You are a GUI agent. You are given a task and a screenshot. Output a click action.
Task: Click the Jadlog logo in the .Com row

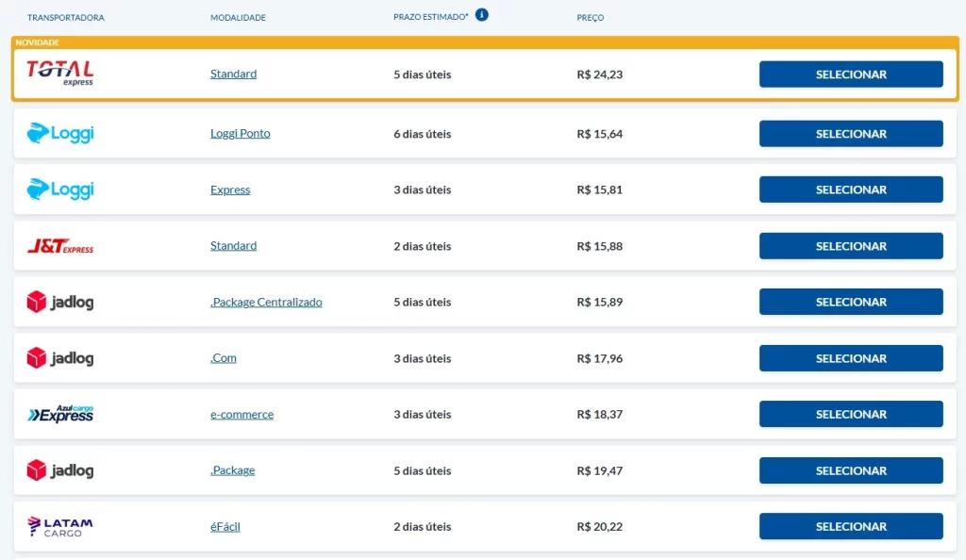(59, 357)
